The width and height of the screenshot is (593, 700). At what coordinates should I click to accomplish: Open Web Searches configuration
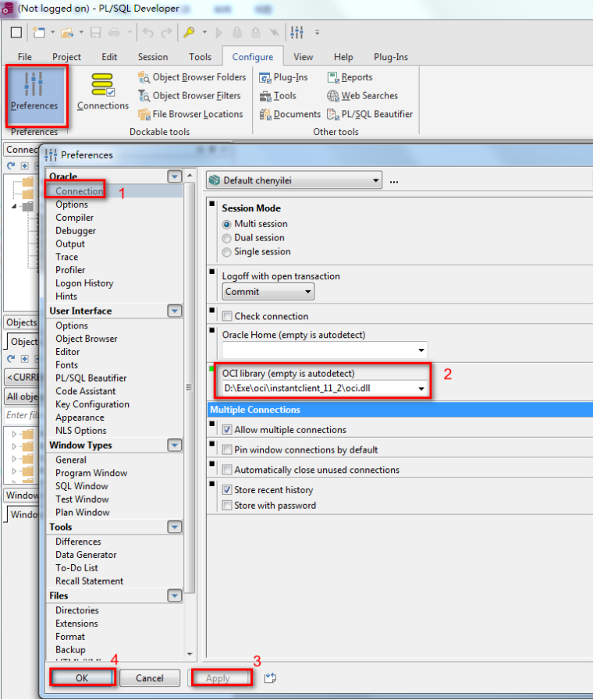point(362,95)
